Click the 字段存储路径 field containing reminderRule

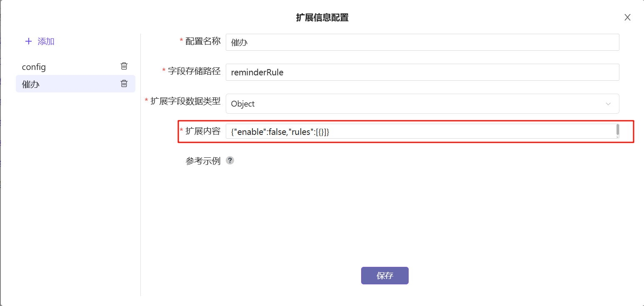[x=422, y=72]
